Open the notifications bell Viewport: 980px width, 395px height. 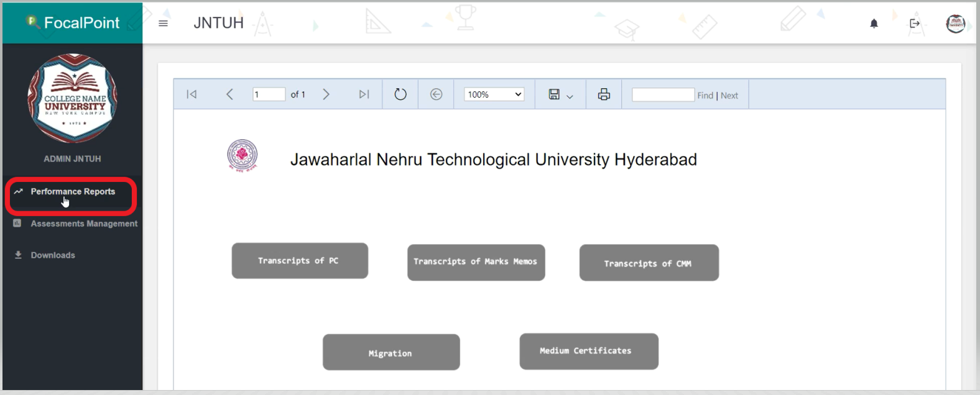coord(874,24)
